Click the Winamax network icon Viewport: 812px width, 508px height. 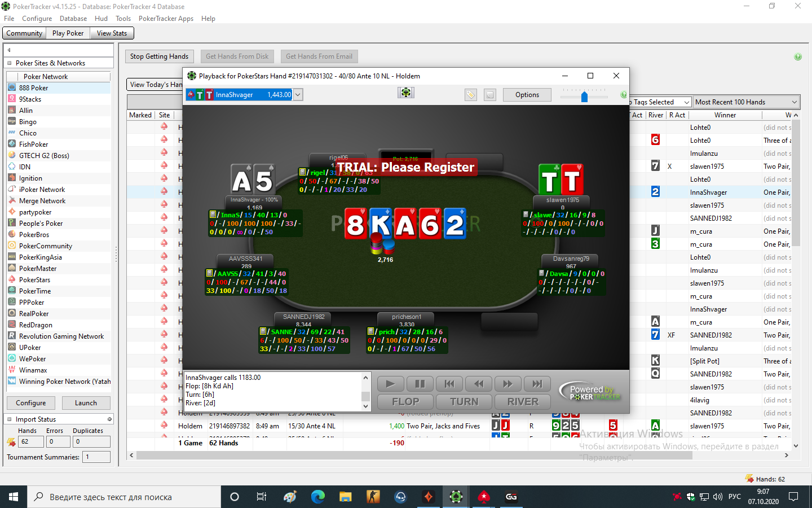(x=12, y=370)
